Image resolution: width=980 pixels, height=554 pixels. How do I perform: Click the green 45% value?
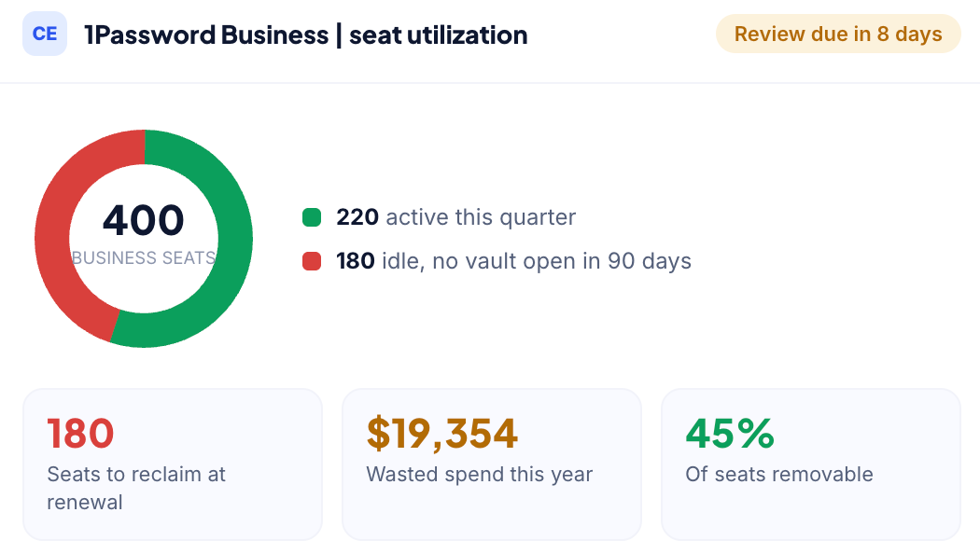click(730, 434)
